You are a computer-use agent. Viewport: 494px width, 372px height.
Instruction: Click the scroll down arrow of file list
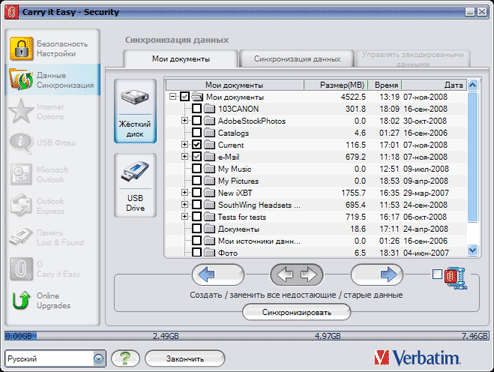coord(472,250)
